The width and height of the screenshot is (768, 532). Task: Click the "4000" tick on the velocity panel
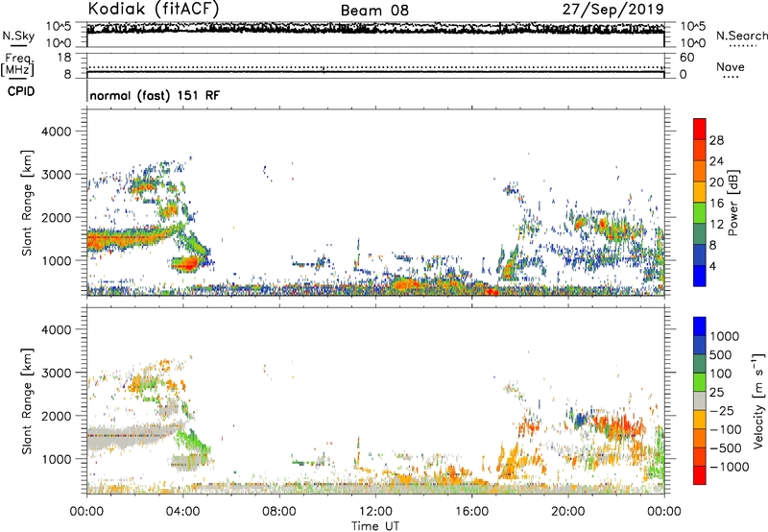tap(56, 329)
